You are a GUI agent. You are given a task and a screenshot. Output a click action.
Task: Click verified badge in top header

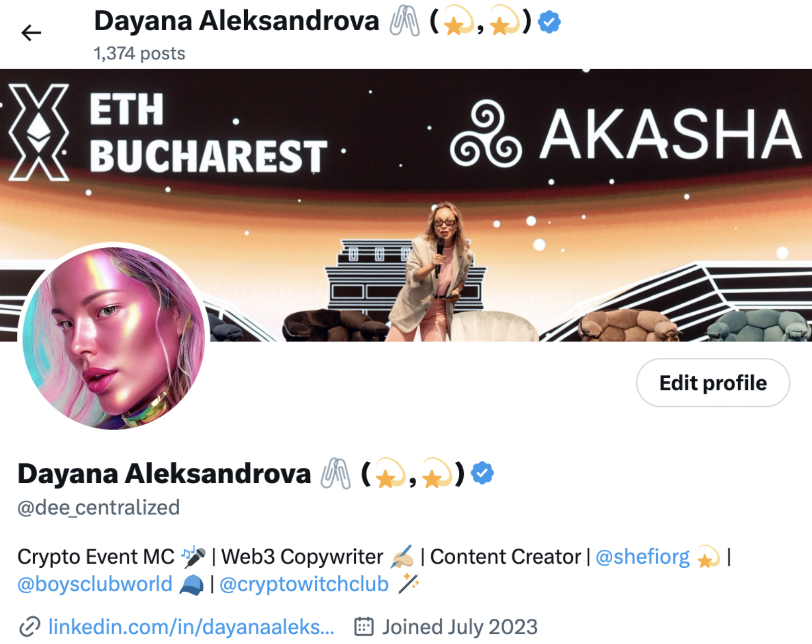pos(549,22)
